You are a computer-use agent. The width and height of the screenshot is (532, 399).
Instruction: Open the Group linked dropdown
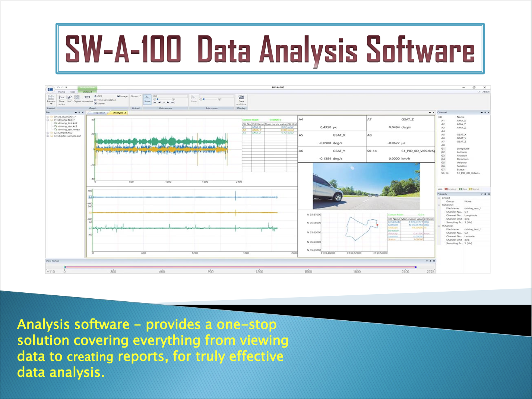coord(136,96)
